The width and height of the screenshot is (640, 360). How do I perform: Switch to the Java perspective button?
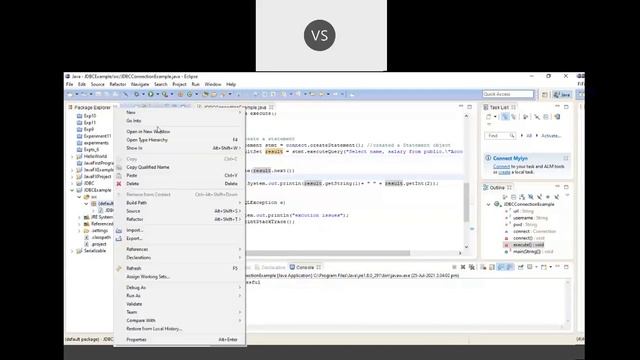pyautogui.click(x=562, y=94)
